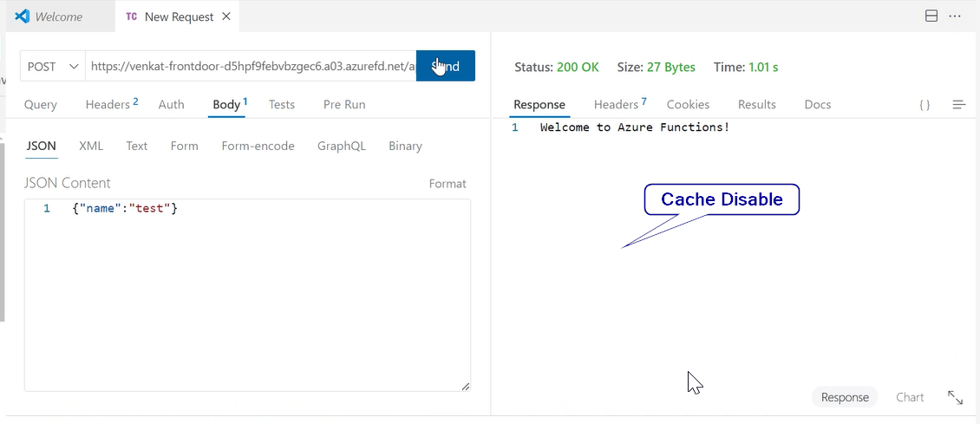The image size is (980, 424).
Task: Click the Format link for JSON content
Action: (448, 184)
